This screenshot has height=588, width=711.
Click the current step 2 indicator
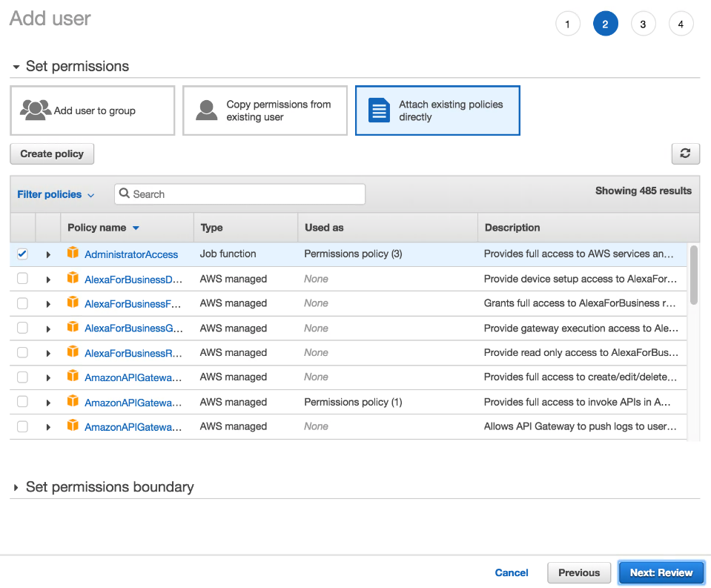pos(605,24)
